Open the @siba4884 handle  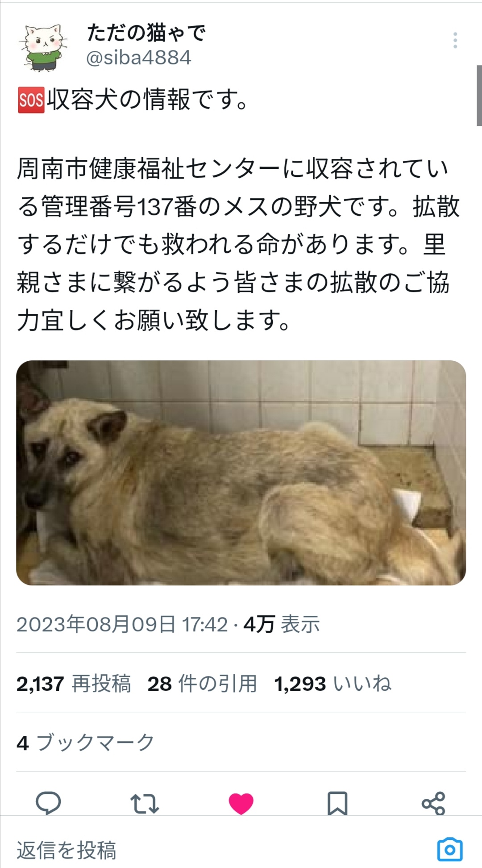[139, 58]
